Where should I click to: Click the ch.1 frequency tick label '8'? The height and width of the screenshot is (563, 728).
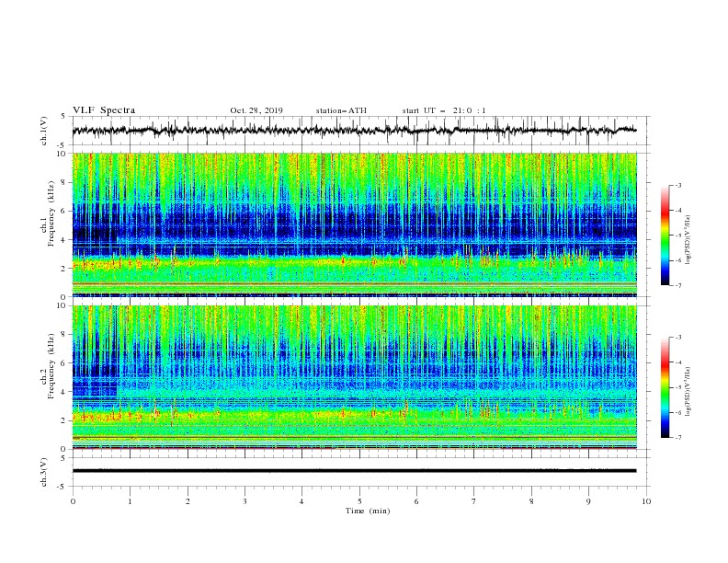(63, 182)
